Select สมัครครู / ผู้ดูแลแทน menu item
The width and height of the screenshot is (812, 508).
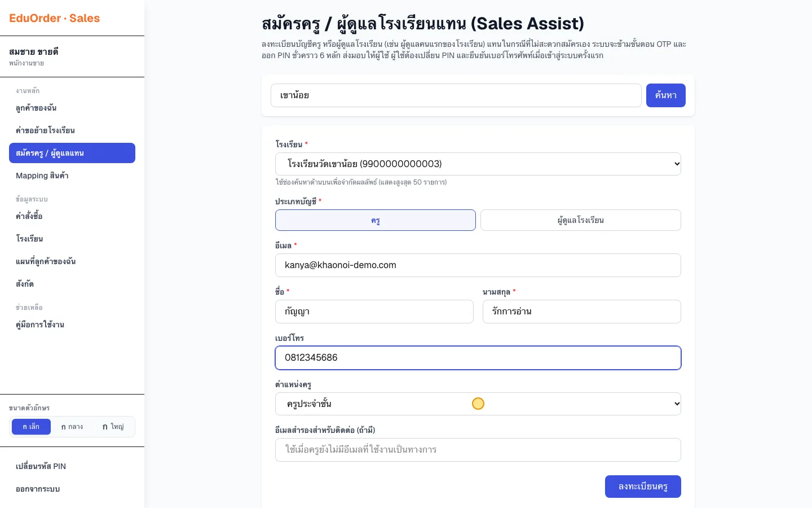point(72,153)
